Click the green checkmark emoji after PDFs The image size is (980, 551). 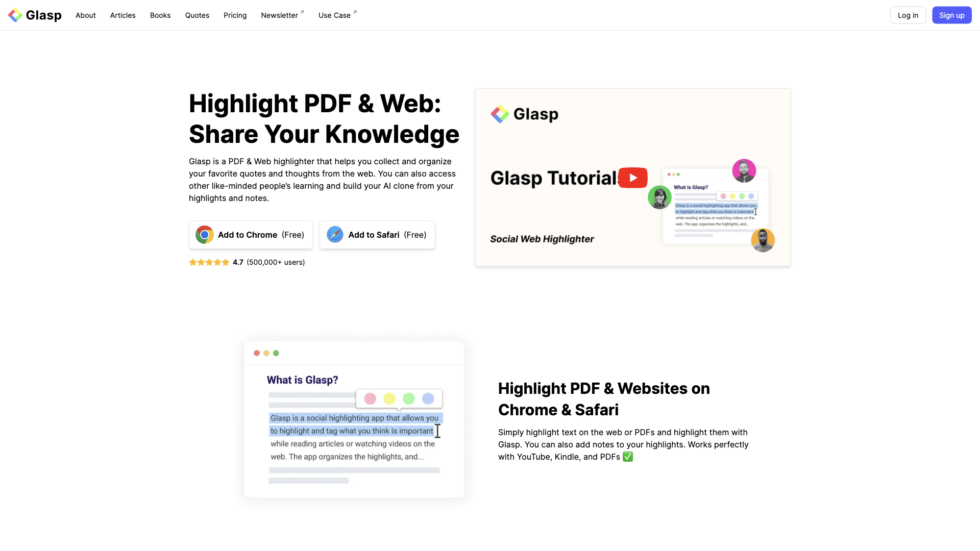click(628, 457)
